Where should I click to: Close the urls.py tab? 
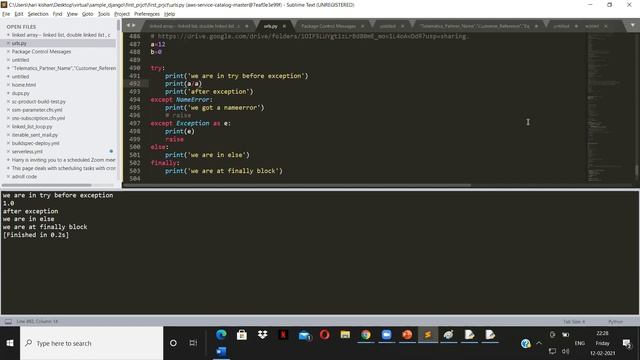[284, 26]
